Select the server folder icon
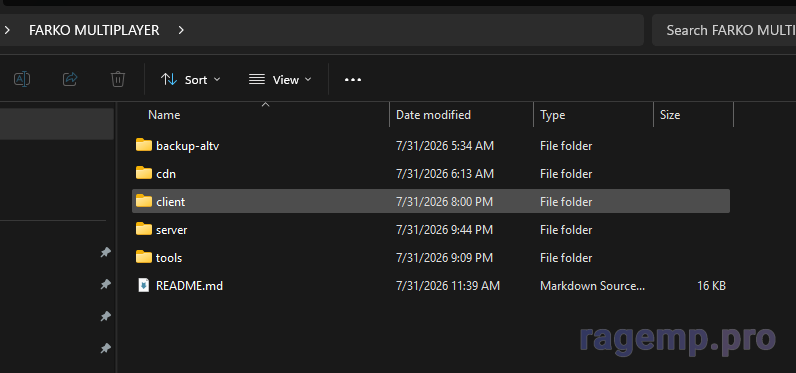 144,229
